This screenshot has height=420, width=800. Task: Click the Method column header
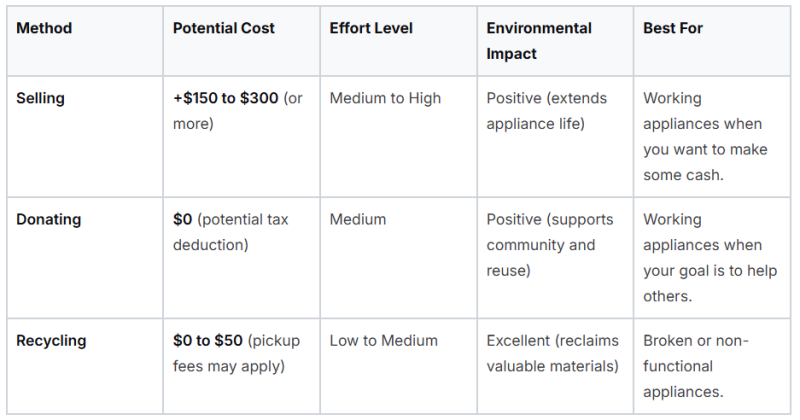point(44,28)
